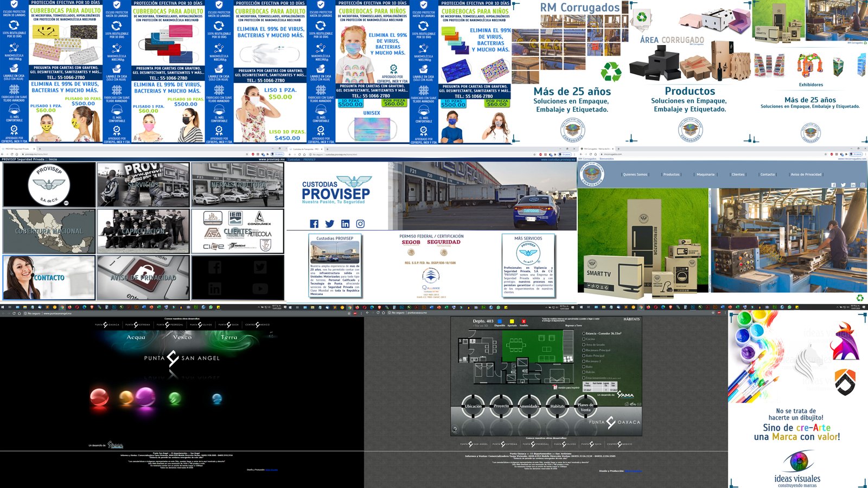Viewport: 868px width, 488px height.
Task: Open the Infraestructura tile on PROVISEP site
Action: 238,185
